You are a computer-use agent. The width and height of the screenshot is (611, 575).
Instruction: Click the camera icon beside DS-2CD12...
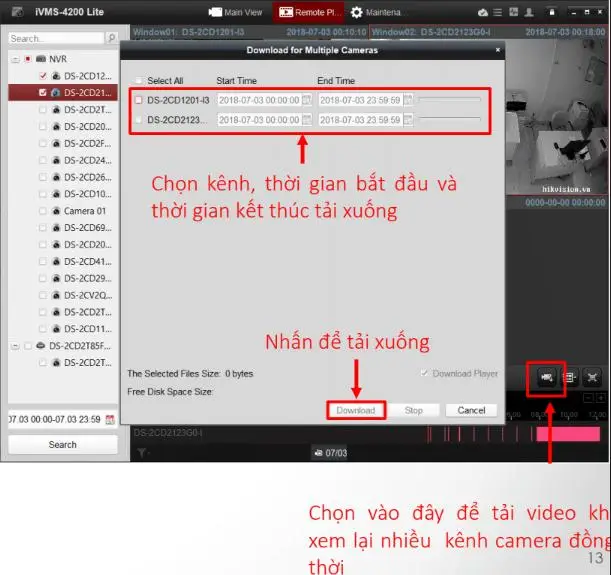56,76
